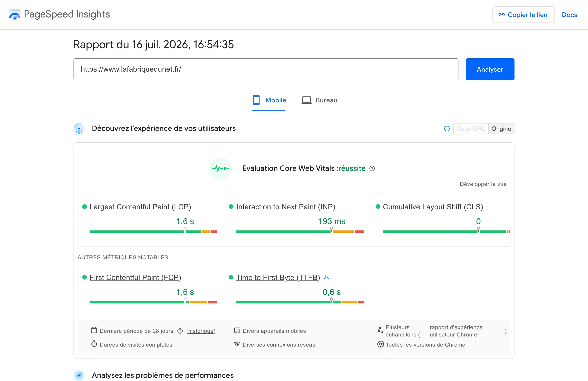This screenshot has width=588, height=381.
Task: Switch to Cette URL data view
Action: [470, 129]
